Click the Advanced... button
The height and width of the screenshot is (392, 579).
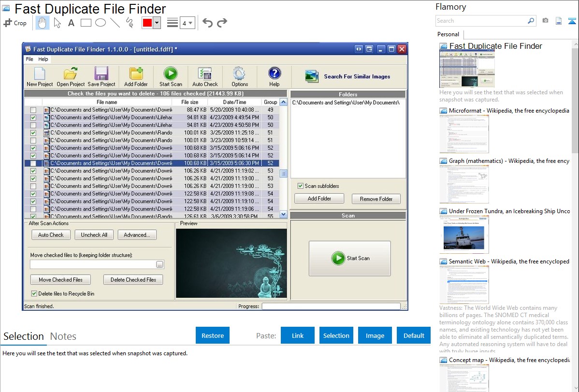click(137, 235)
